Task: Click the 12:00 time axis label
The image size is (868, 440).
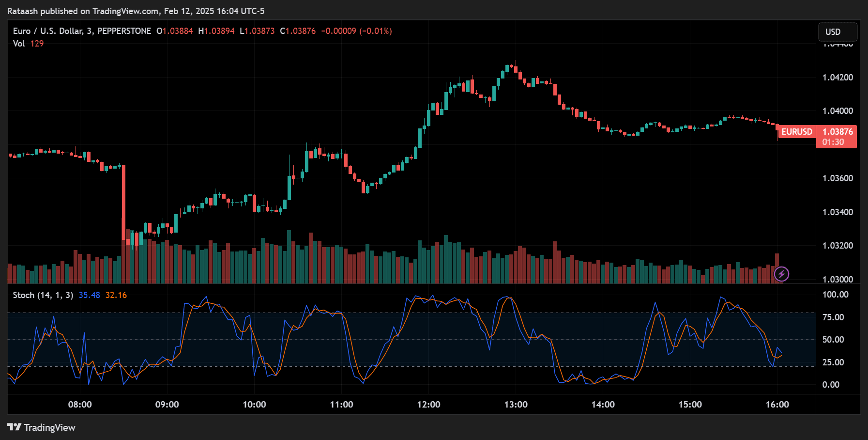Action: (430, 404)
